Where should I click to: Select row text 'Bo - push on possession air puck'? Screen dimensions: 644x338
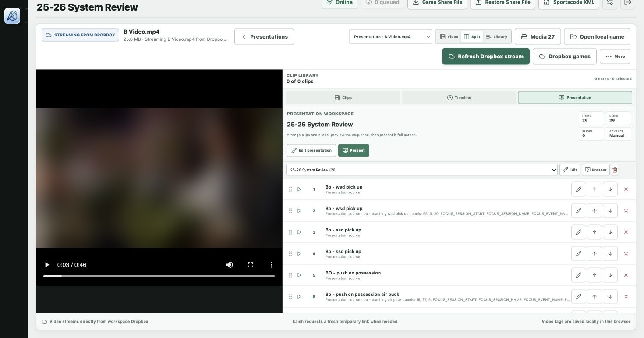pos(362,295)
